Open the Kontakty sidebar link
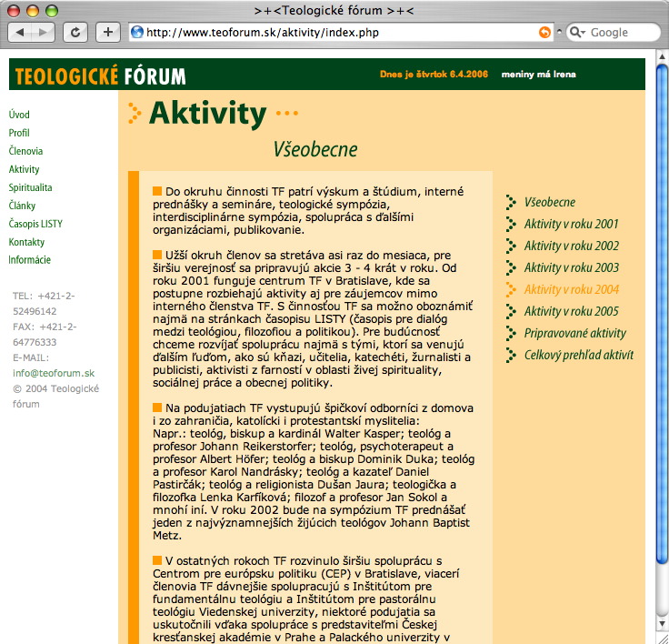The width and height of the screenshot is (669, 644). [x=26, y=242]
